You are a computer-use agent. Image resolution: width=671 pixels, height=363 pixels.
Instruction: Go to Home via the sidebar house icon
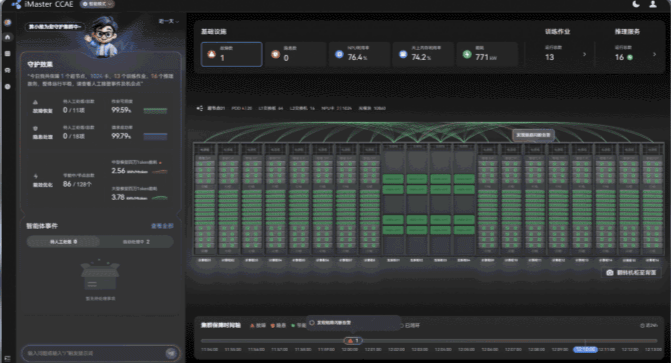coord(8,37)
